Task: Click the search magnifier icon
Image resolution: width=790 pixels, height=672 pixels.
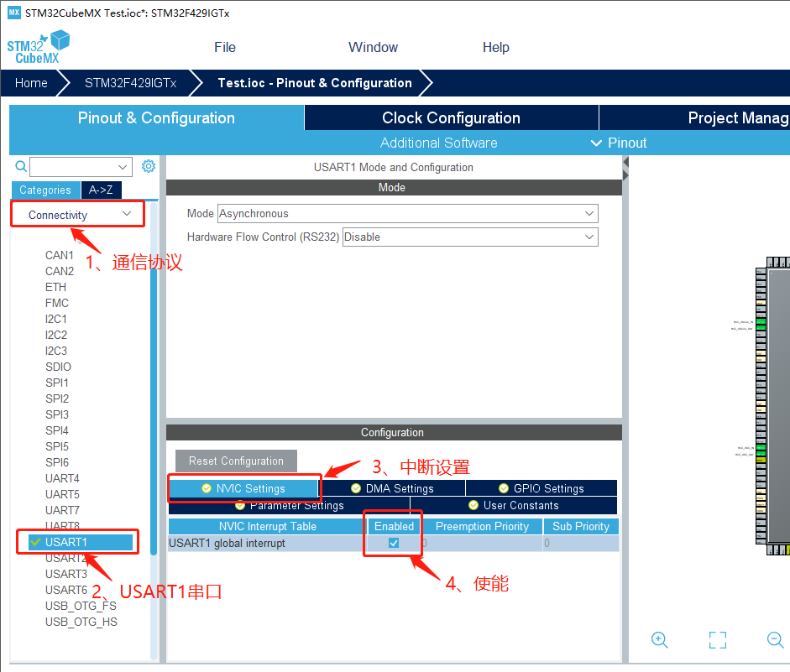Action: (21, 166)
